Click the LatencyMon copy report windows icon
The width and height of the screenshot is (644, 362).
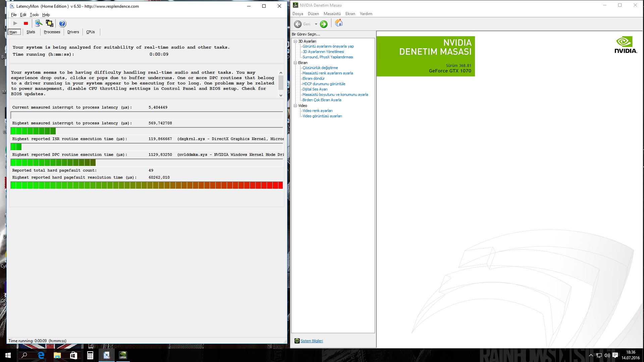[50, 23]
